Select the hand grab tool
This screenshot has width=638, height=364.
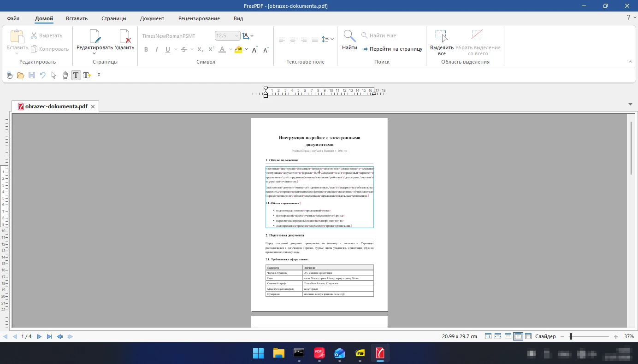tap(65, 75)
